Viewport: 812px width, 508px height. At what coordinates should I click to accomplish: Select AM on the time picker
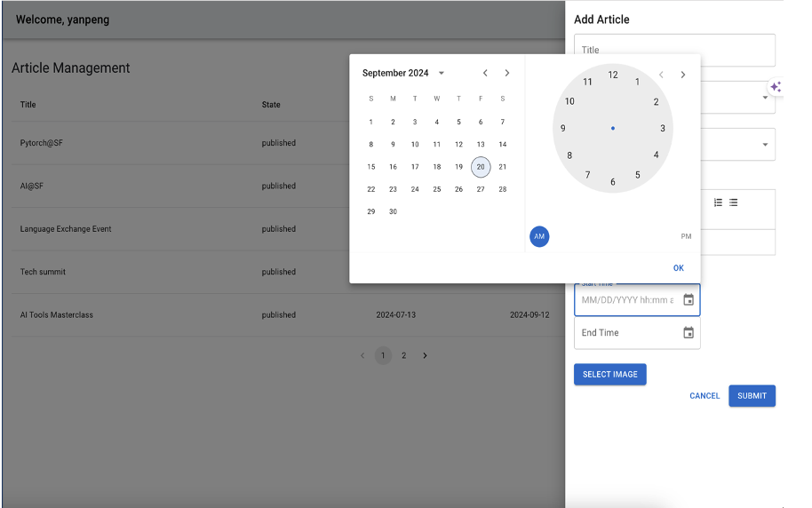(539, 236)
